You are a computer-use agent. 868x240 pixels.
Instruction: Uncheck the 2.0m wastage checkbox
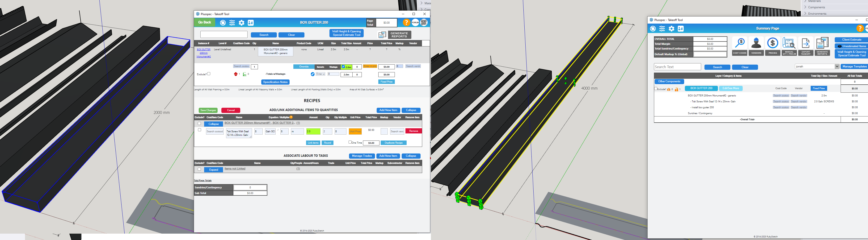(x=343, y=67)
